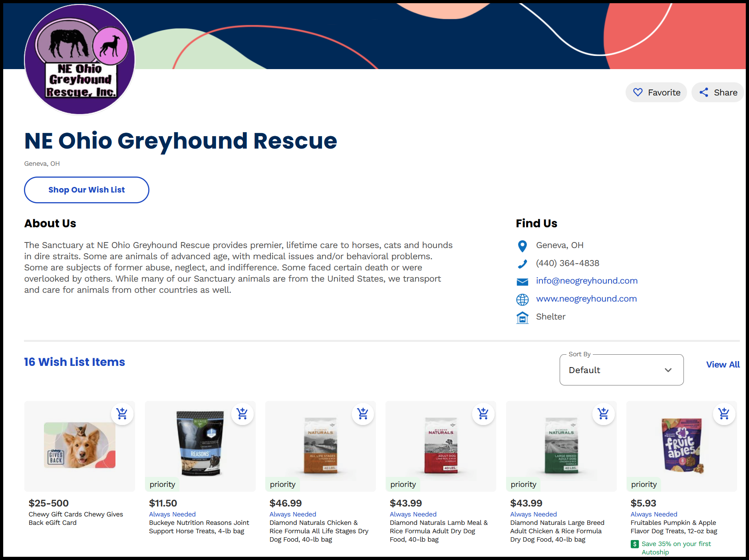Click the Buckeye Reasons treats bag image

(200, 443)
